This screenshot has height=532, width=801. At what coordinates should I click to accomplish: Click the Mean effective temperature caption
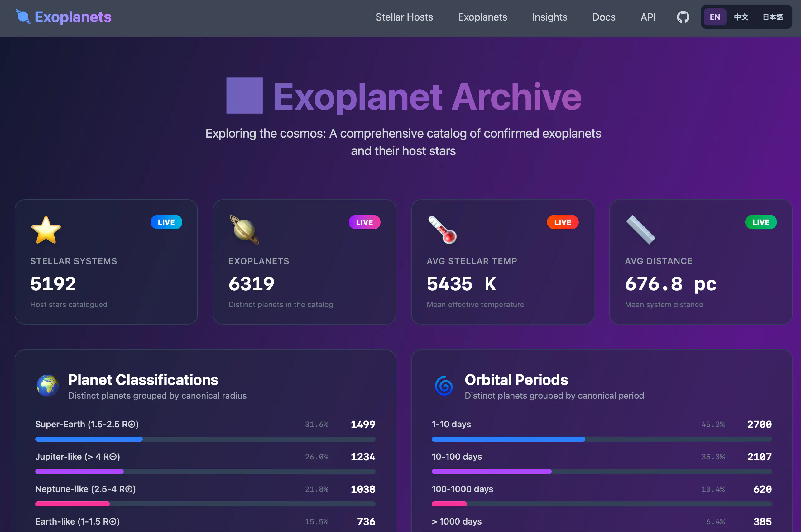[x=476, y=304]
